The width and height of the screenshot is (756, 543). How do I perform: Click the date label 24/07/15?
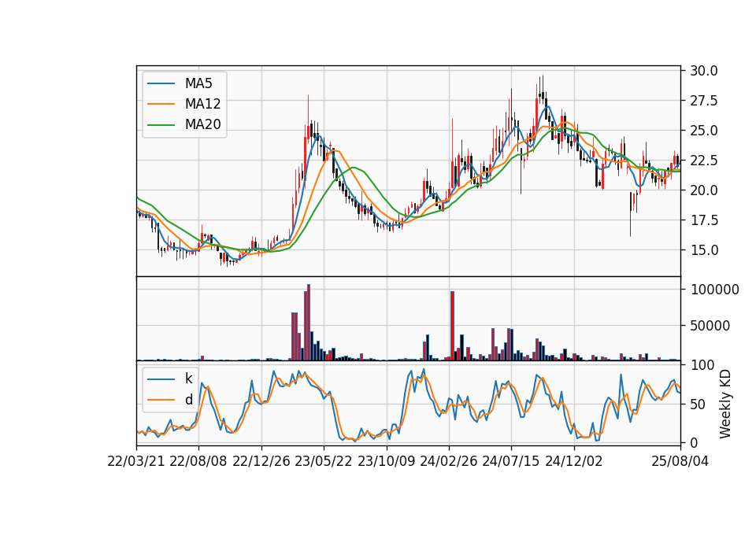511,461
